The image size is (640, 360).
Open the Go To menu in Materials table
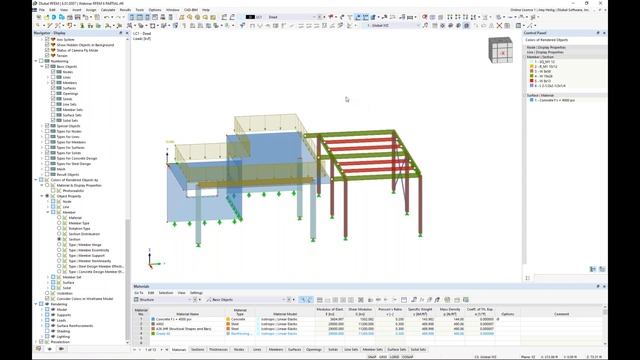(x=139, y=293)
